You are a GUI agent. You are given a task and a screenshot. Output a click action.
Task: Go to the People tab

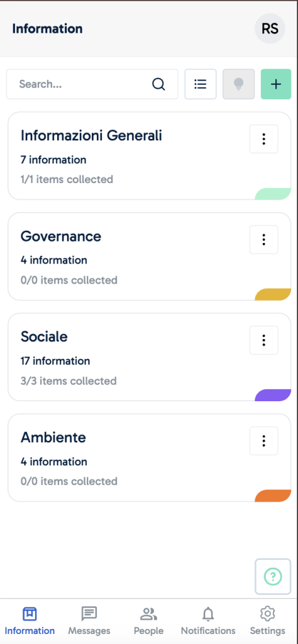pos(148,621)
